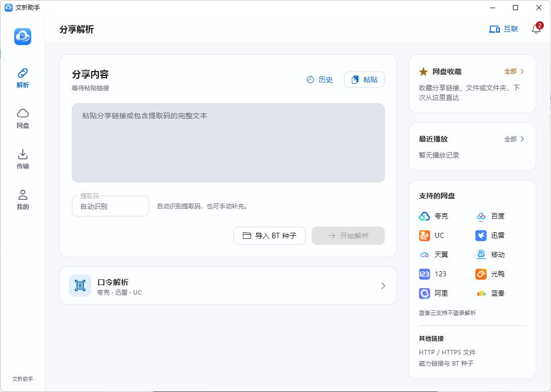Click text HTTP / HTTPS 文件
551x392 pixels.
pos(447,352)
